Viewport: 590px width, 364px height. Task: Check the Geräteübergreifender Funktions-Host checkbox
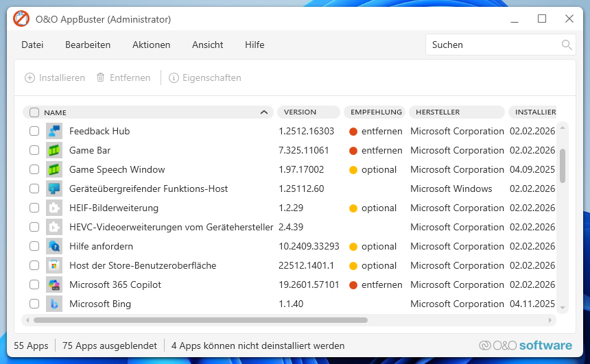pyautogui.click(x=34, y=189)
